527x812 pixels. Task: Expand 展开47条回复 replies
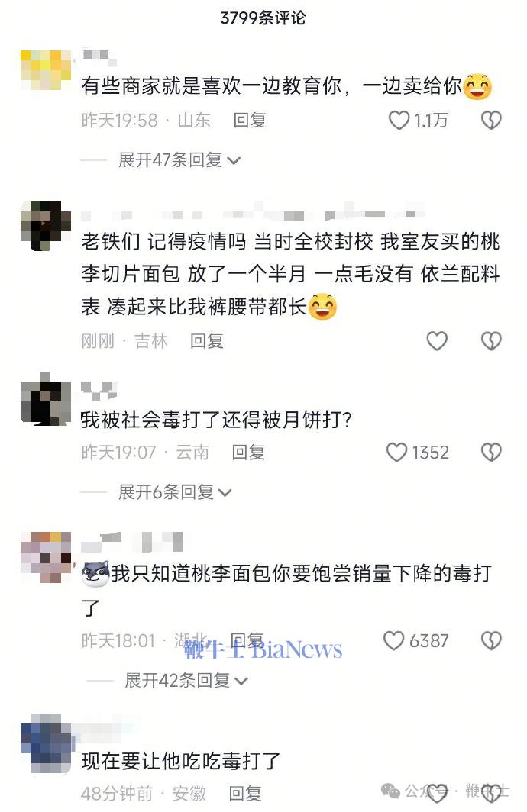179,160
